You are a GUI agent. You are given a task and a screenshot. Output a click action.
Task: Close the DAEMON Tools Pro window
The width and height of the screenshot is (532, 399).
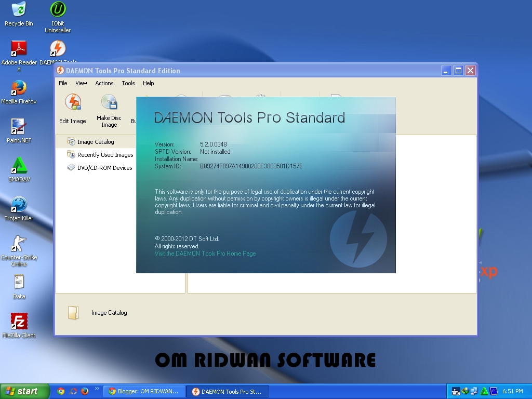(x=470, y=71)
